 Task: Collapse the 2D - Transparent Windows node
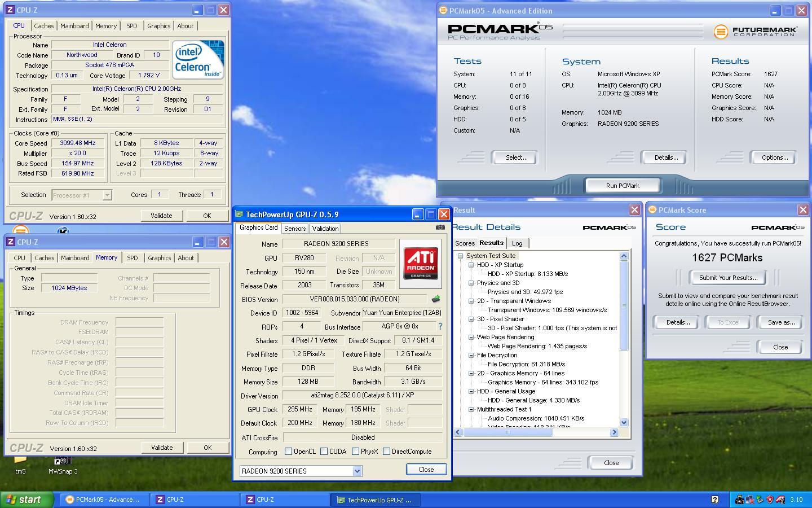471,301
